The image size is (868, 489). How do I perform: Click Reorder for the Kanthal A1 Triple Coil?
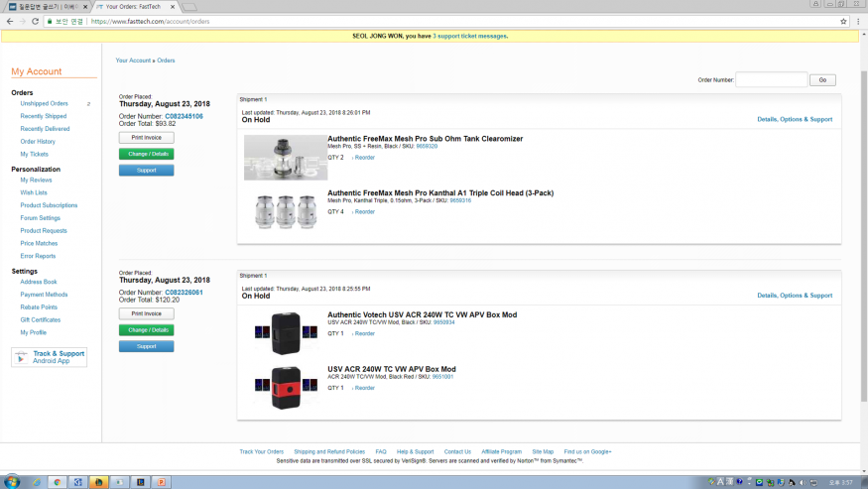(x=363, y=211)
